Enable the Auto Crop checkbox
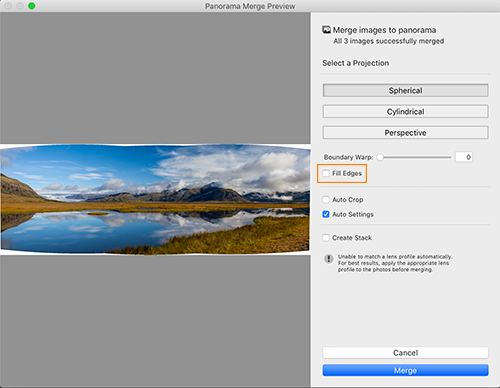Viewport: 500px width, 388px height. point(326,199)
